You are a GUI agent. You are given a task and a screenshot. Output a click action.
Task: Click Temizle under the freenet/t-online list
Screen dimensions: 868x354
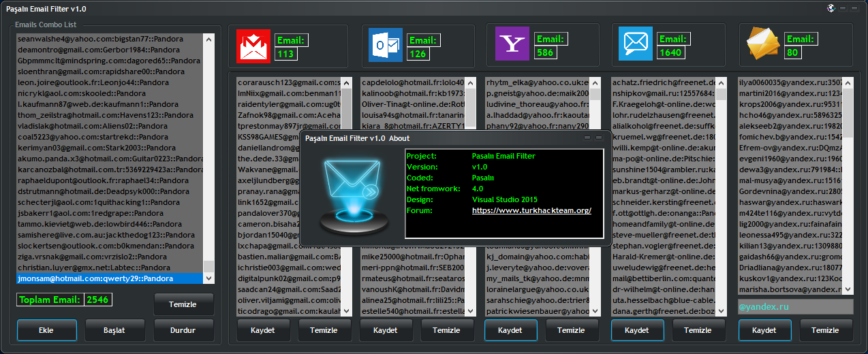coord(698,330)
